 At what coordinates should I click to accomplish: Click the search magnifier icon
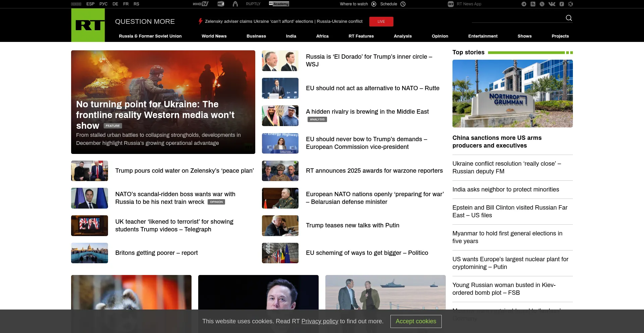(x=569, y=18)
